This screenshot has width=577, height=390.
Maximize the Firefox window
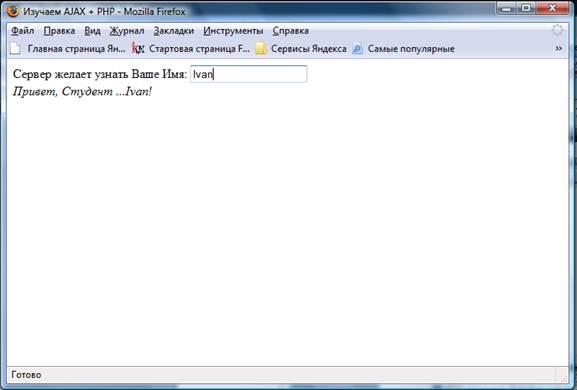pyautogui.click(x=527, y=8)
